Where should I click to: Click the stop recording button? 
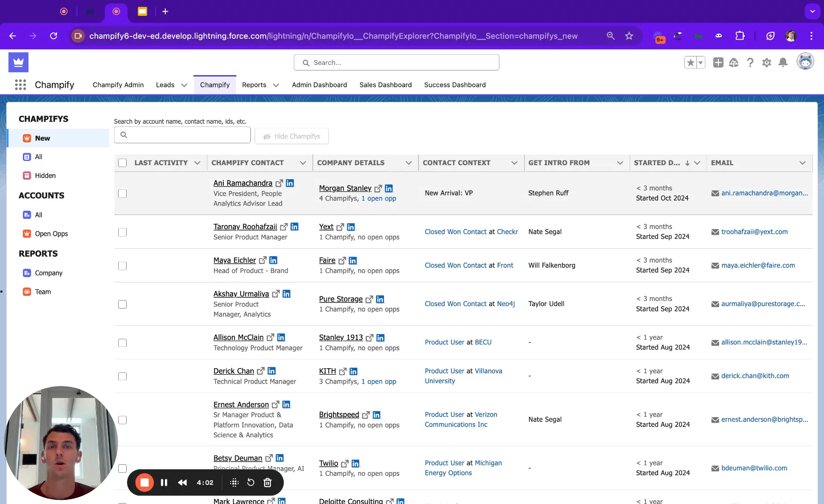tap(145, 483)
